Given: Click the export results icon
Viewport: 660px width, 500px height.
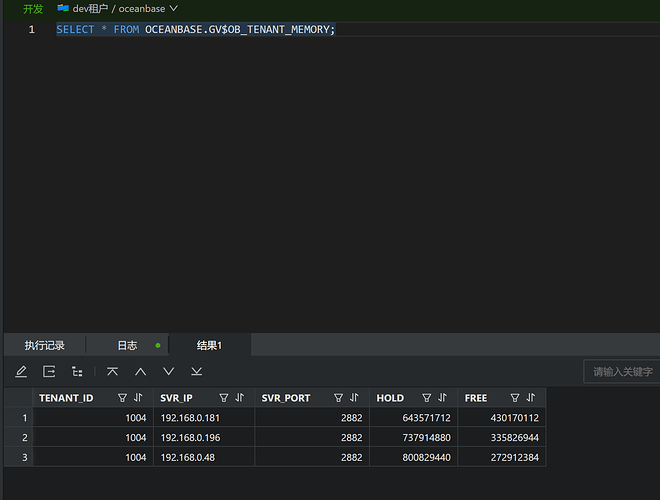Looking at the screenshot, I should (49, 372).
